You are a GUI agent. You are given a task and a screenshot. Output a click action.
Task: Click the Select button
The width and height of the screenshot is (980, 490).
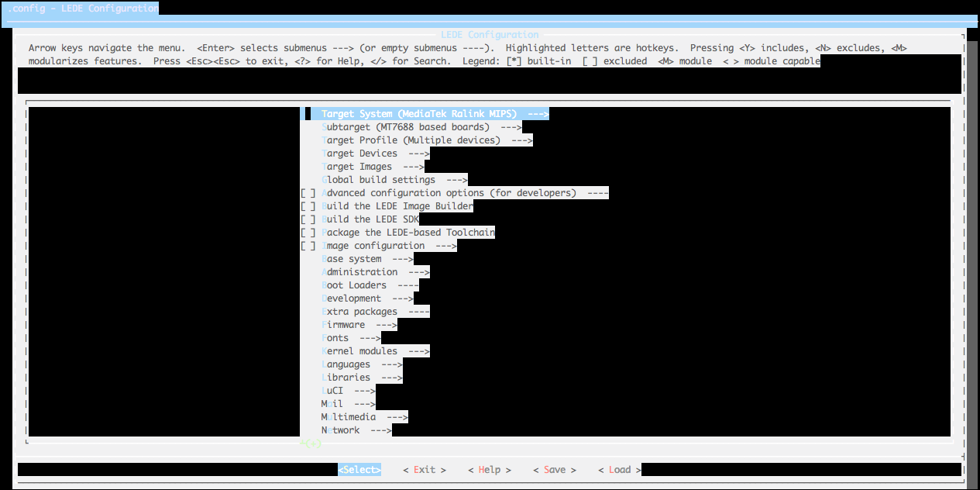[359, 470]
